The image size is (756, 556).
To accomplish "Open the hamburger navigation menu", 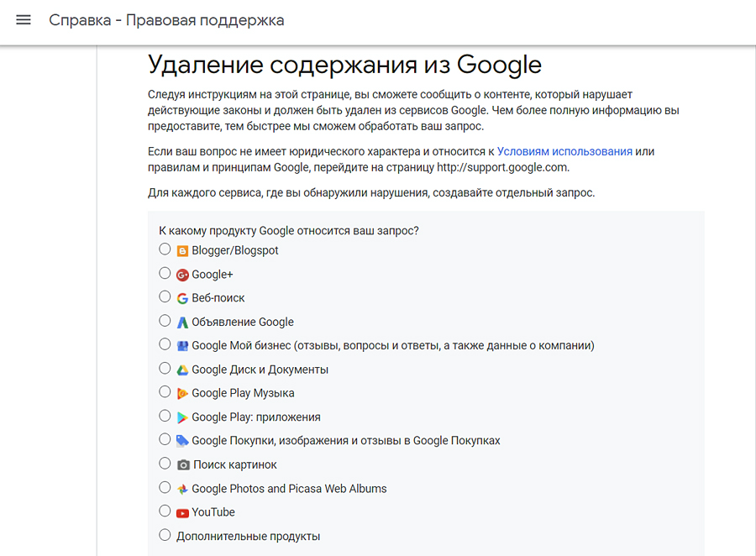I will coord(24,20).
